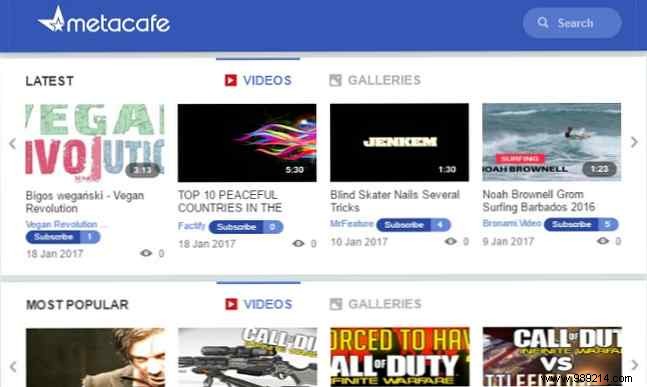Subscribe to the Factify channel
This screenshot has width=647, height=387.
click(246, 227)
